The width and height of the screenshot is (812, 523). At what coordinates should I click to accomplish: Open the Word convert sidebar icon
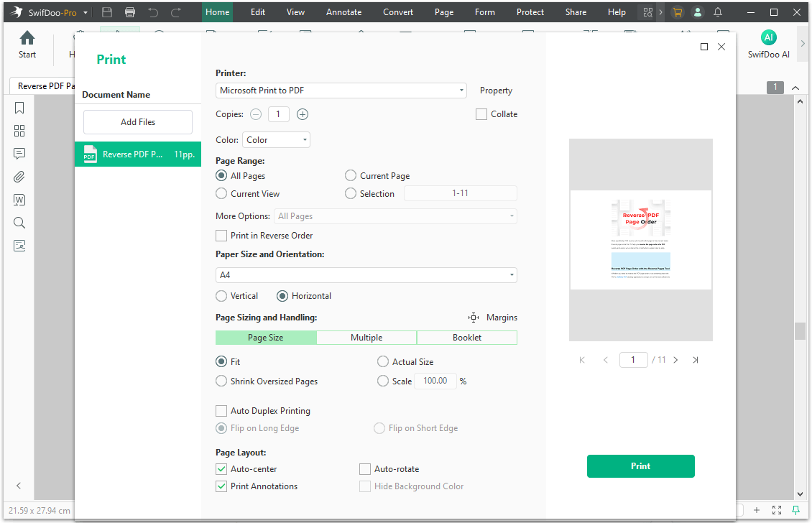pyautogui.click(x=19, y=200)
